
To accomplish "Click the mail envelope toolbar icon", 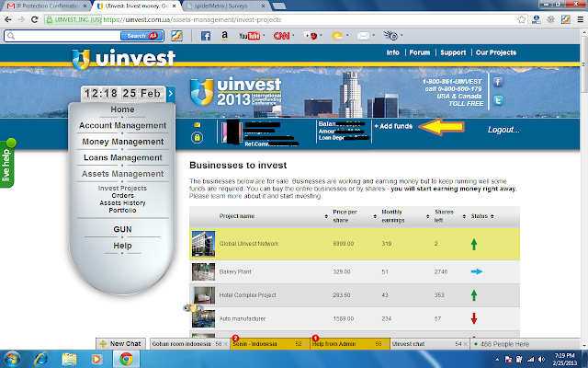I will point(363,36).
